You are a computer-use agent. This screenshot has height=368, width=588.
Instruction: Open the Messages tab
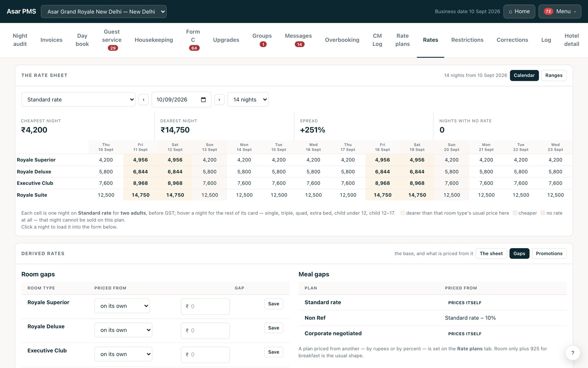[298, 40]
